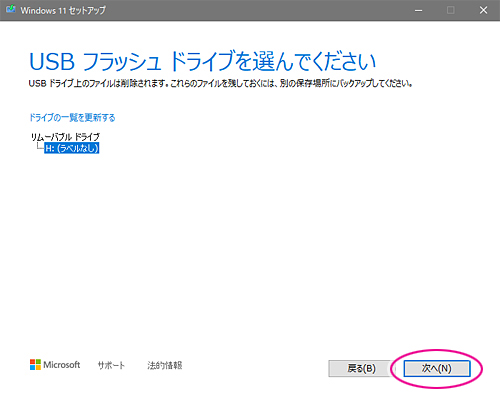Image resolution: width=500 pixels, height=395 pixels.
Task: Select the リムーバブル ドライブ tree node
Action: point(65,137)
